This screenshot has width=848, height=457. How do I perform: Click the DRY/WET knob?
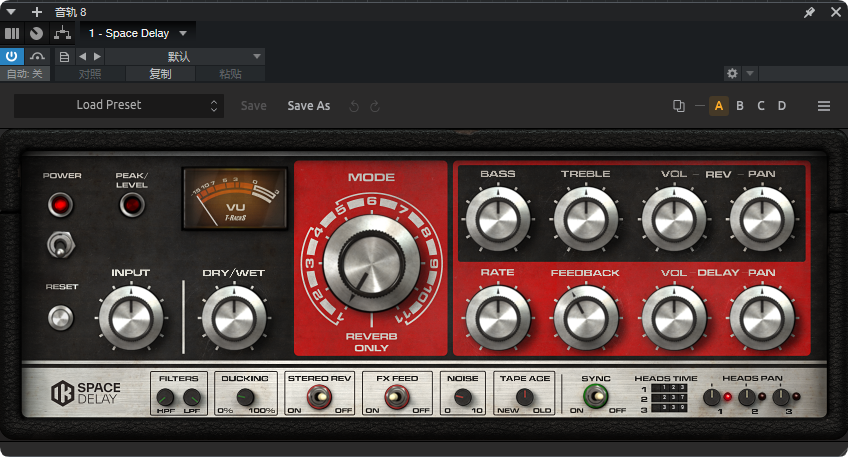coord(234,318)
